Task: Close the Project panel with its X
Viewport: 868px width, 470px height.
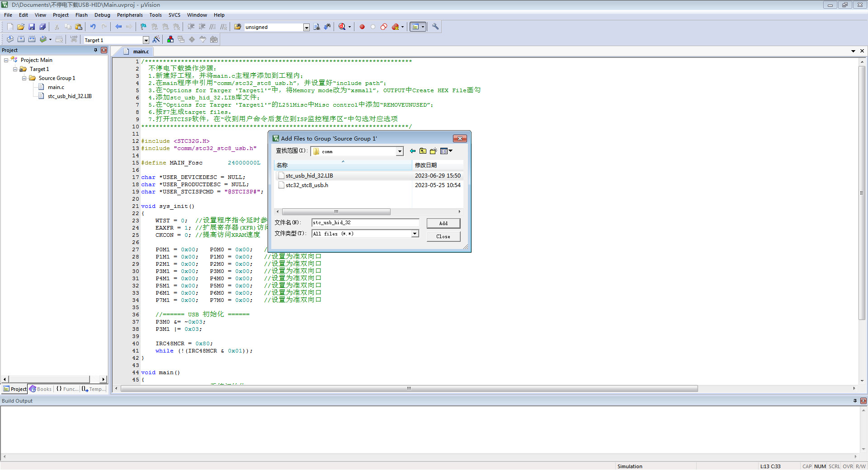Action: point(104,50)
